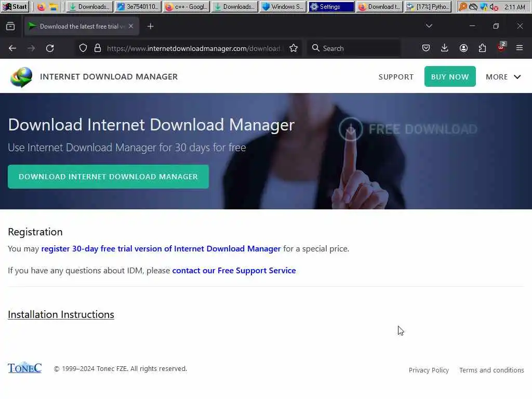Image resolution: width=532 pixels, height=399 pixels.
Task: Switch to the Download t... Firefox taskbar item
Action: [380, 6]
